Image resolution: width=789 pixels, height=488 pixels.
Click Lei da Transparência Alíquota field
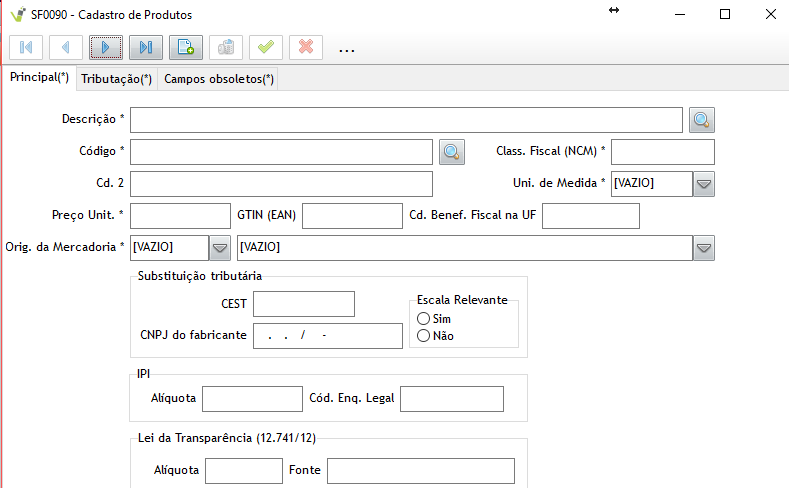[x=244, y=471]
